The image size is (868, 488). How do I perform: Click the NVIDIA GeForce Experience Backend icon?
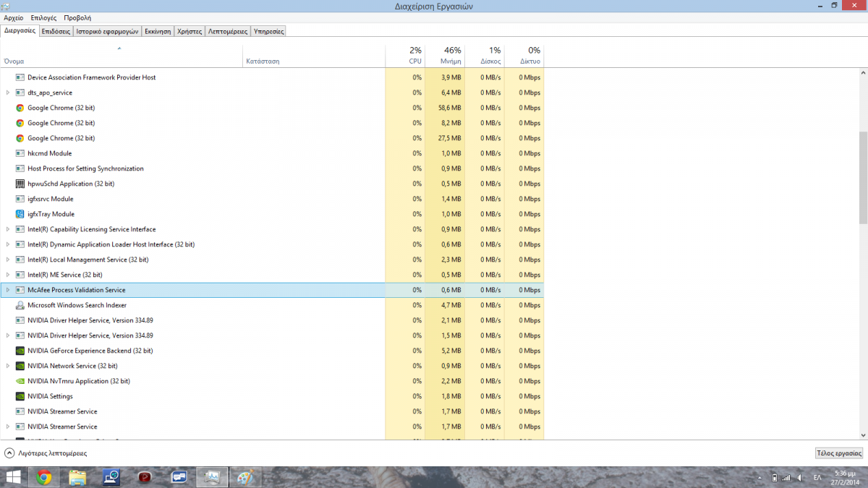[x=20, y=351]
